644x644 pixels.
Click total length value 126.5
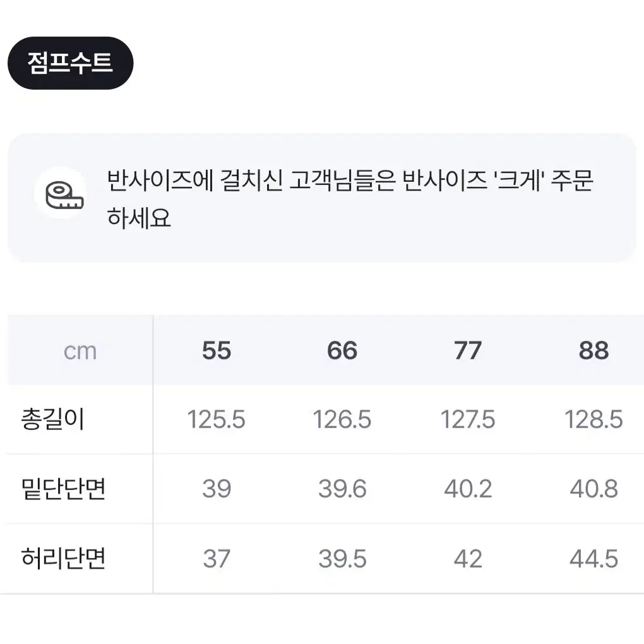click(342, 419)
